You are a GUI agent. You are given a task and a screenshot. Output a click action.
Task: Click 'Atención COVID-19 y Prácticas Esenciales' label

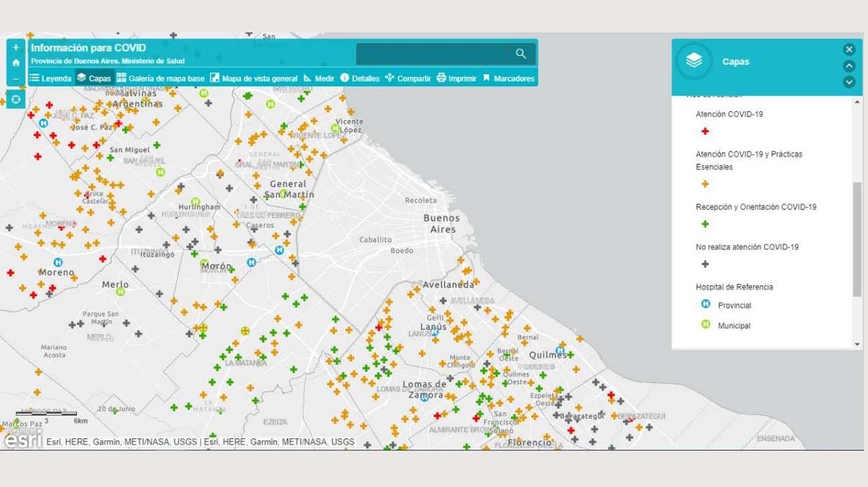[749, 161]
